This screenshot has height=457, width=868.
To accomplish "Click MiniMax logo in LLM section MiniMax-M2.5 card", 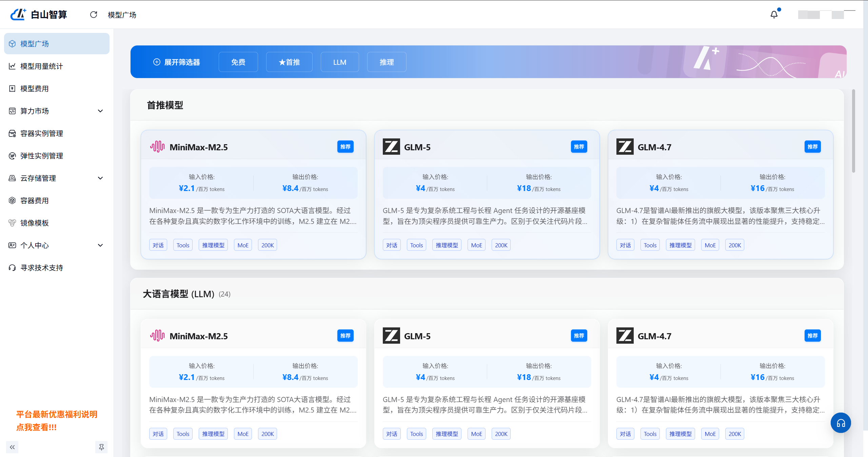I will click(x=157, y=336).
